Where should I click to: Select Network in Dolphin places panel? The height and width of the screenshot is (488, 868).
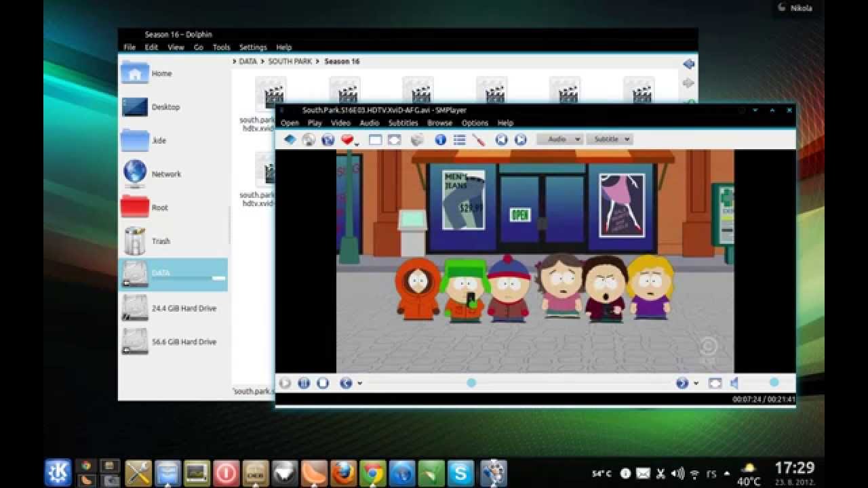click(174, 174)
